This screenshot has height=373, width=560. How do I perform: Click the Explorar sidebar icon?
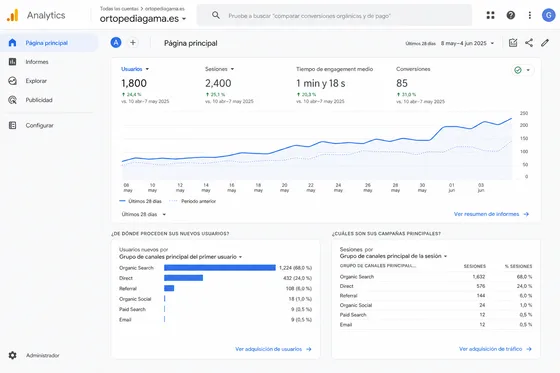tap(12, 81)
